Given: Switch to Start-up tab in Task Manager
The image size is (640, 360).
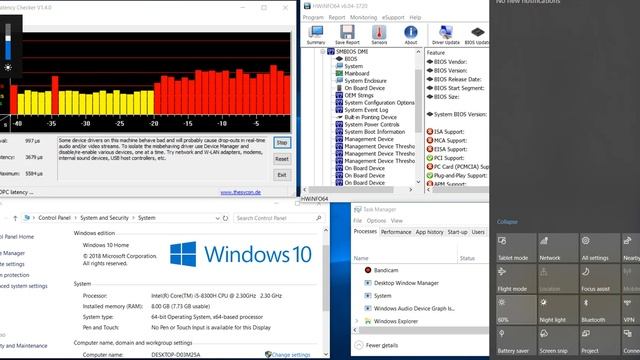Looking at the screenshot, I should point(457,232).
